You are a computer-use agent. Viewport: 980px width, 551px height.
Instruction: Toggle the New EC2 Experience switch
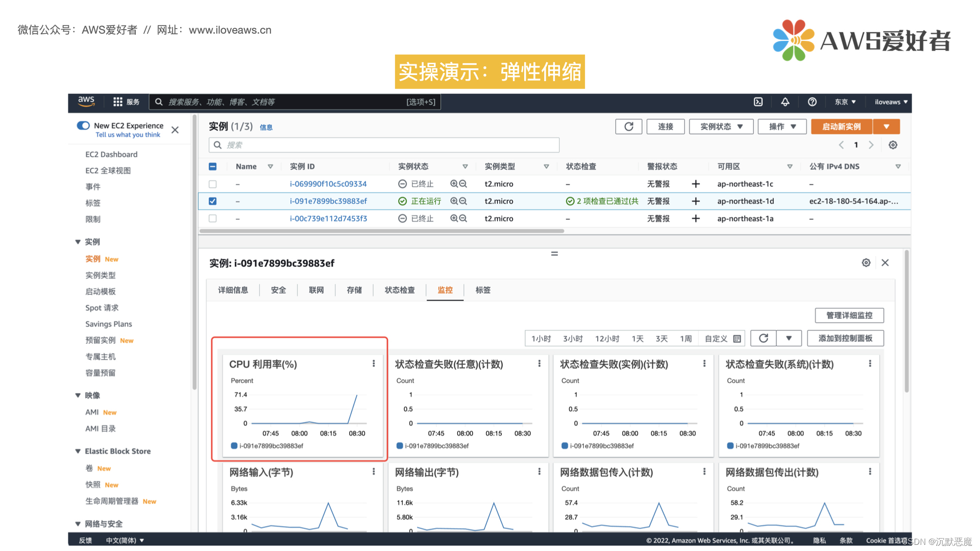coord(83,126)
